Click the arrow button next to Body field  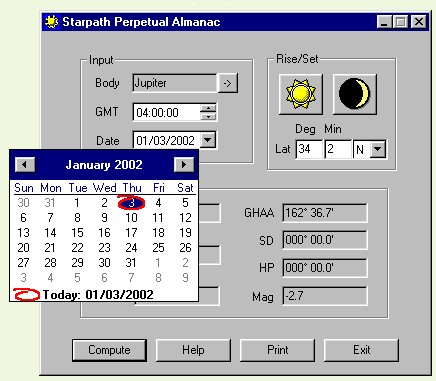point(227,83)
